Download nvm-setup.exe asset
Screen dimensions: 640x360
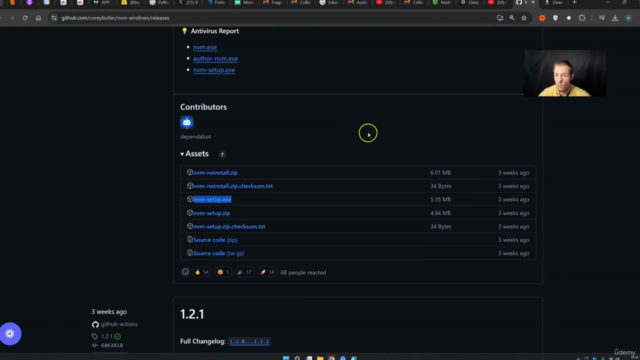pos(212,200)
